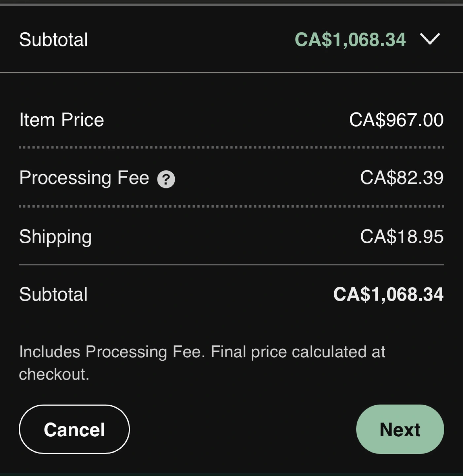Select the bold white CA$1,068.34 total
The height and width of the screenshot is (476, 463).
pos(388,294)
